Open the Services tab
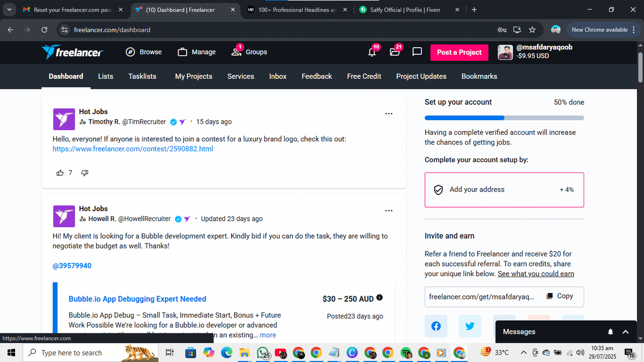 click(x=240, y=76)
